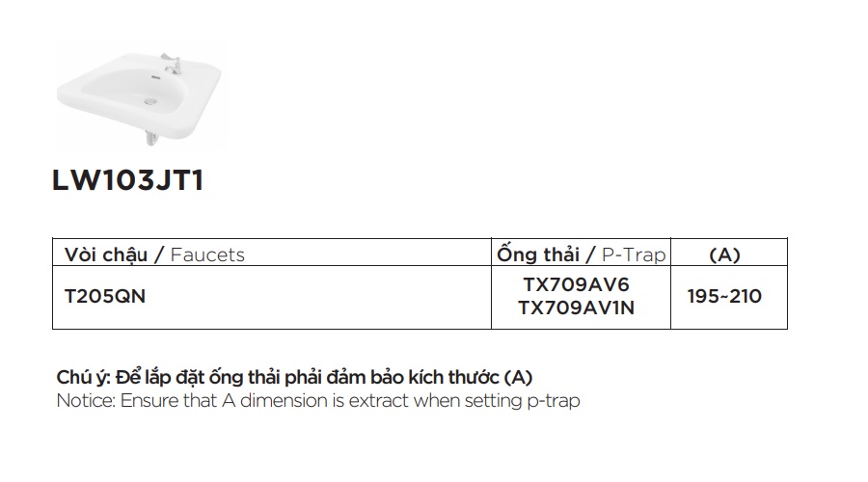Image resolution: width=868 pixels, height=482 pixels.
Task: Select the LW103JT1 model heading
Action: click(x=128, y=181)
